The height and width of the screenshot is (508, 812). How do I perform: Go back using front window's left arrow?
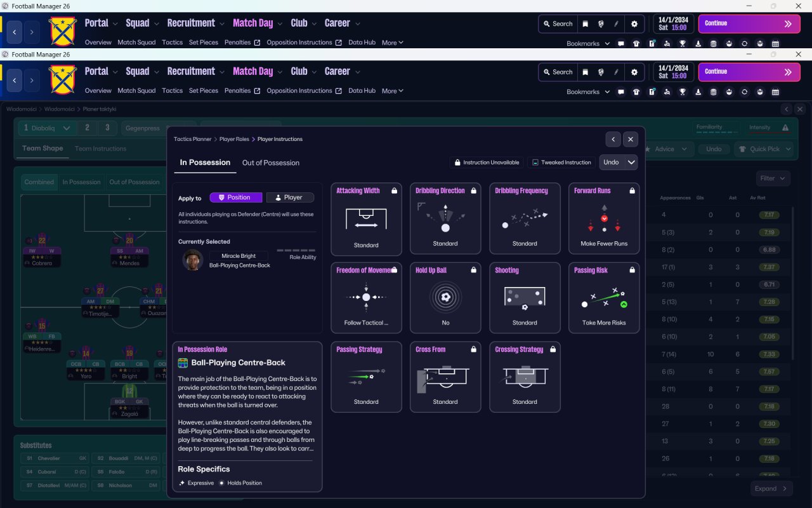[x=15, y=80]
